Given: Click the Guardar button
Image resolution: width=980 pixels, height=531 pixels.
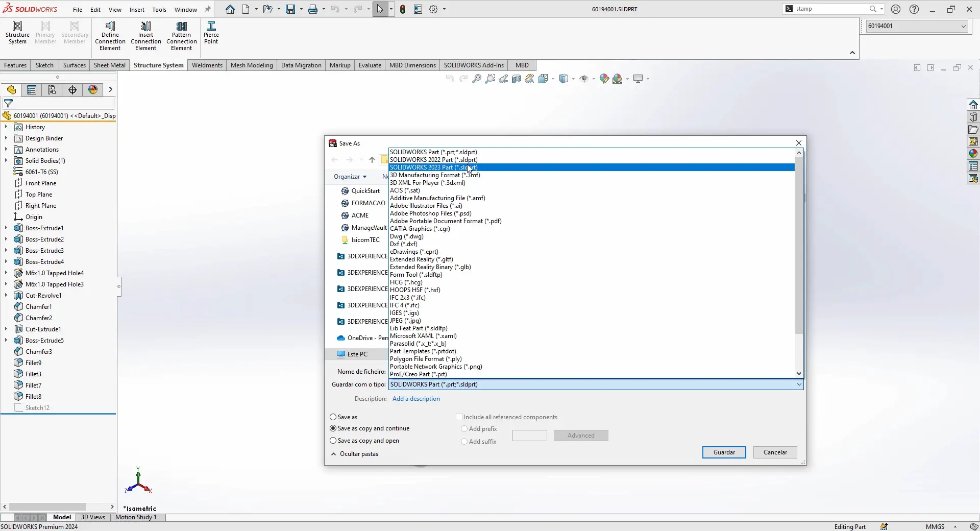Looking at the screenshot, I should tap(724, 452).
